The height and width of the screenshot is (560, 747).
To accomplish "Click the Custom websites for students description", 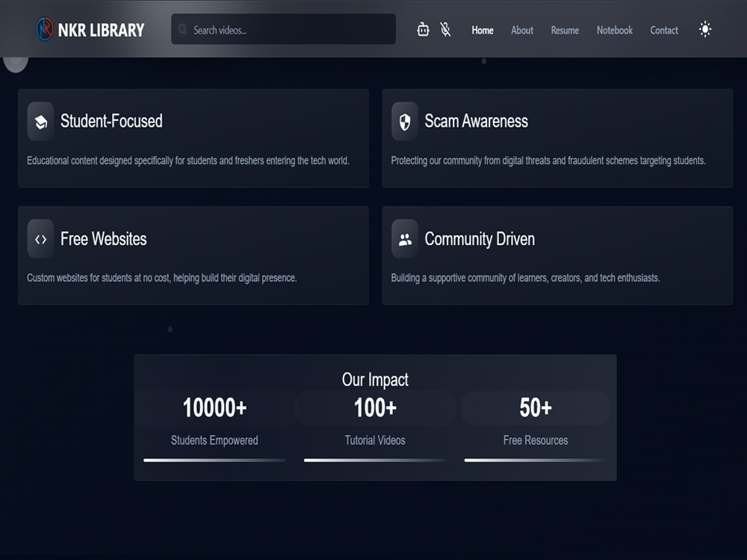I will (162, 278).
